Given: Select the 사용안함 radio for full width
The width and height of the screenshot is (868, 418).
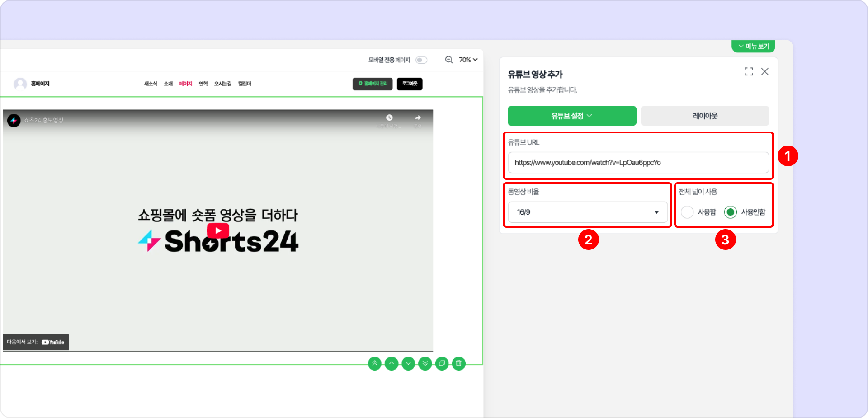Looking at the screenshot, I should (x=731, y=212).
